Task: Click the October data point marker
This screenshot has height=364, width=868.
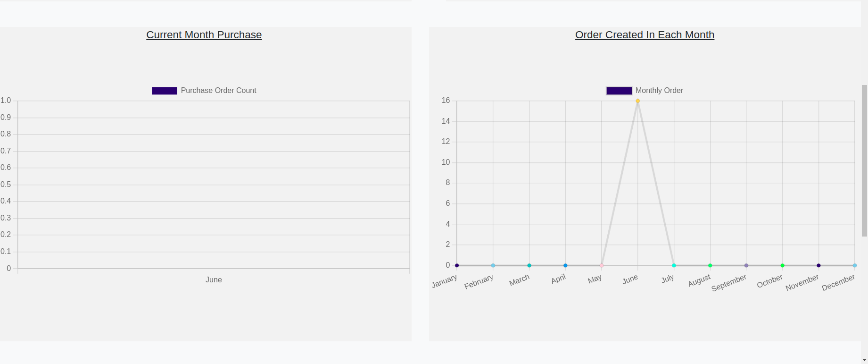Action: pos(782,265)
